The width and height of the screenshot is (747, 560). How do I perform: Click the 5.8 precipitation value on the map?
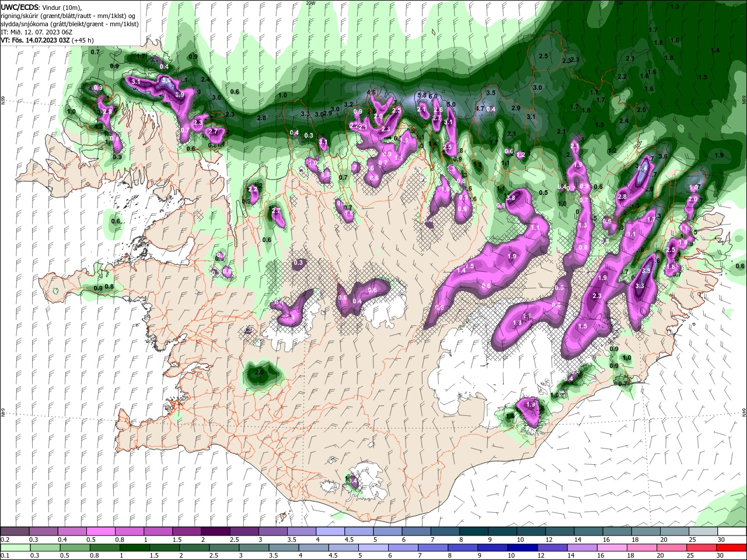[423, 94]
